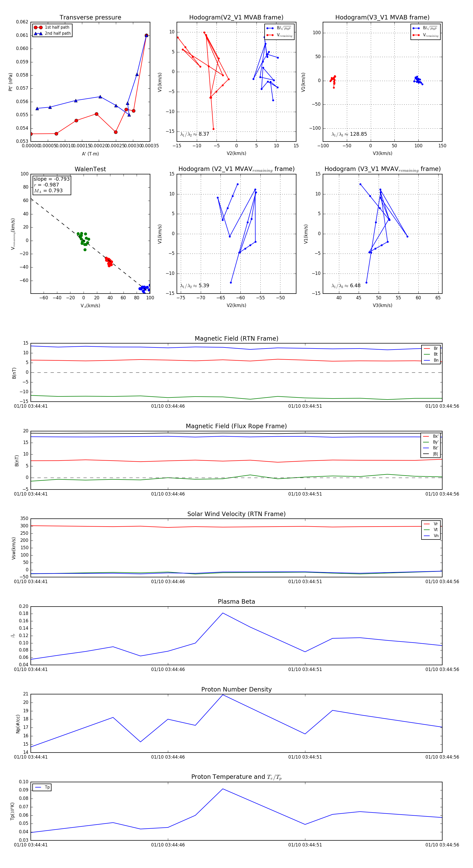Click the highest data point in Transverse pressure plot
Screen dimensions: 473x868
tap(146, 36)
